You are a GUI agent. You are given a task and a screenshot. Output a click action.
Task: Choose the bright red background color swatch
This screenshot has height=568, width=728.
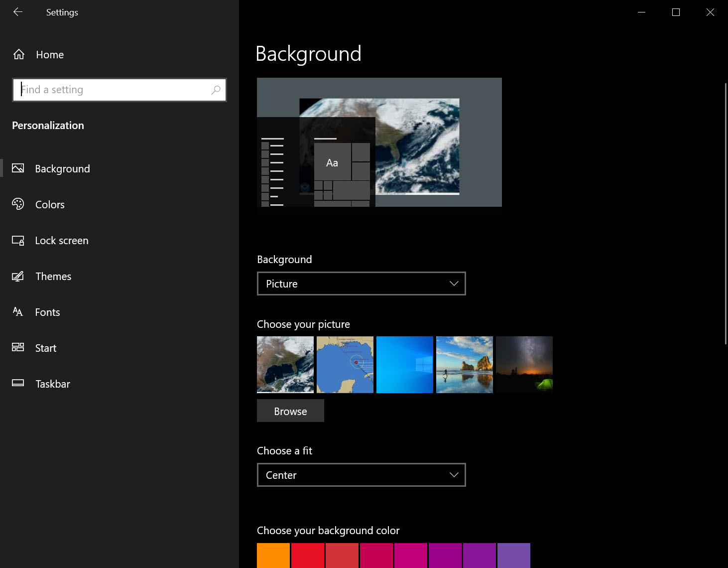coord(307,555)
